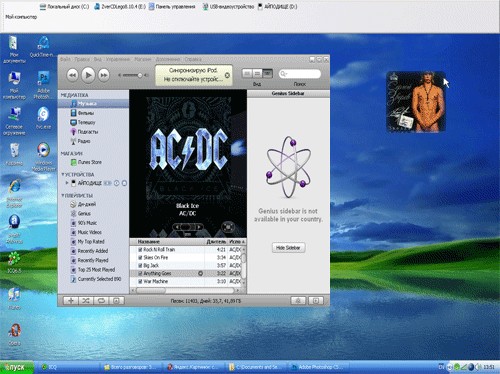
Task: Switch to Adobe Photoshop in the taskbar
Action: (x=318, y=367)
